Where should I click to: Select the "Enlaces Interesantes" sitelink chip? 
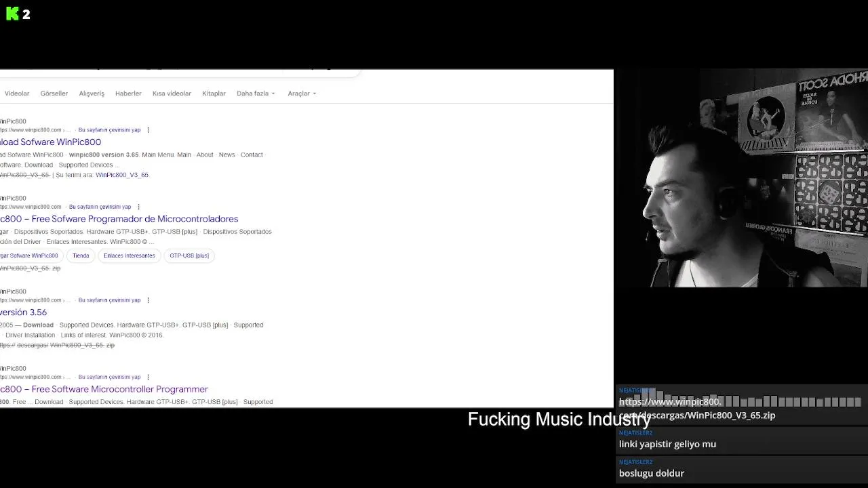[130, 256]
